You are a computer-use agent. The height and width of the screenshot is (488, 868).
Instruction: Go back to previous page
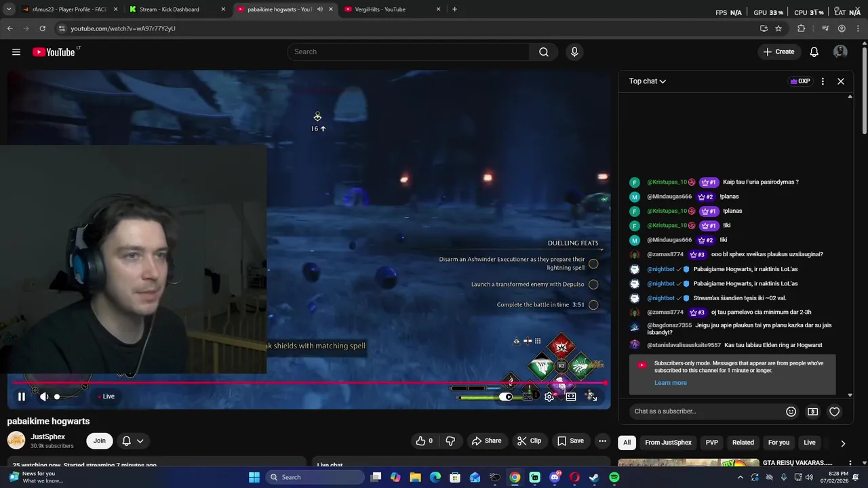[x=9, y=28]
